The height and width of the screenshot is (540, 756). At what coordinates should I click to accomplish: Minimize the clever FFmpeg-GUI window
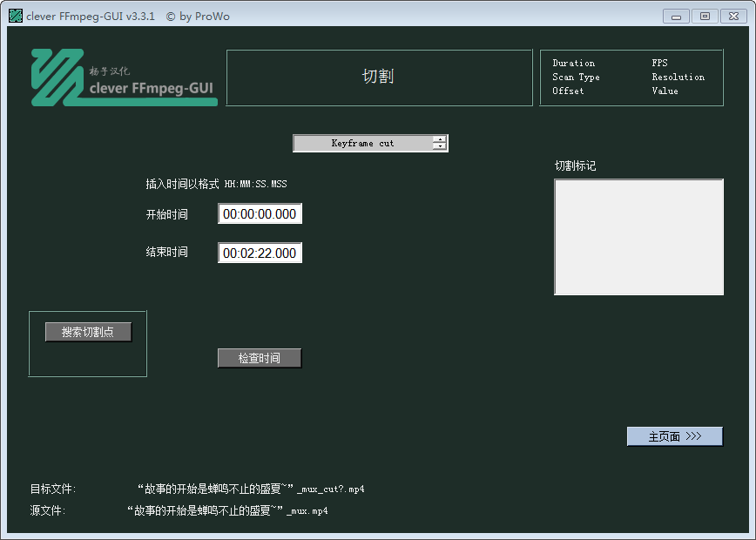(x=676, y=16)
